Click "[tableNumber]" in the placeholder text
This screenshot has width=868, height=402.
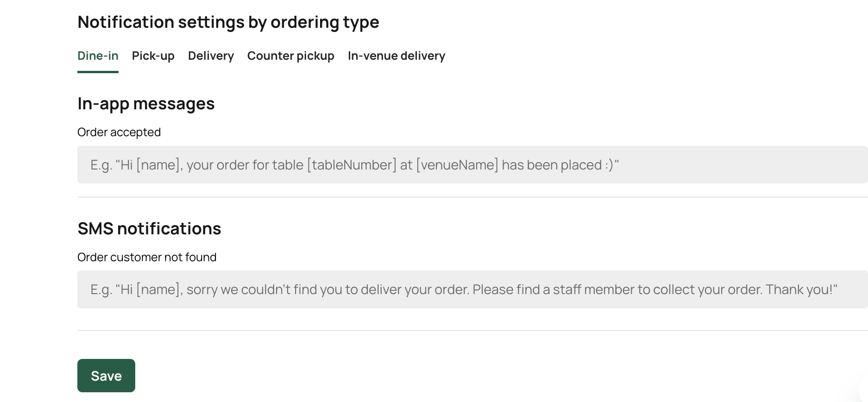pos(352,165)
